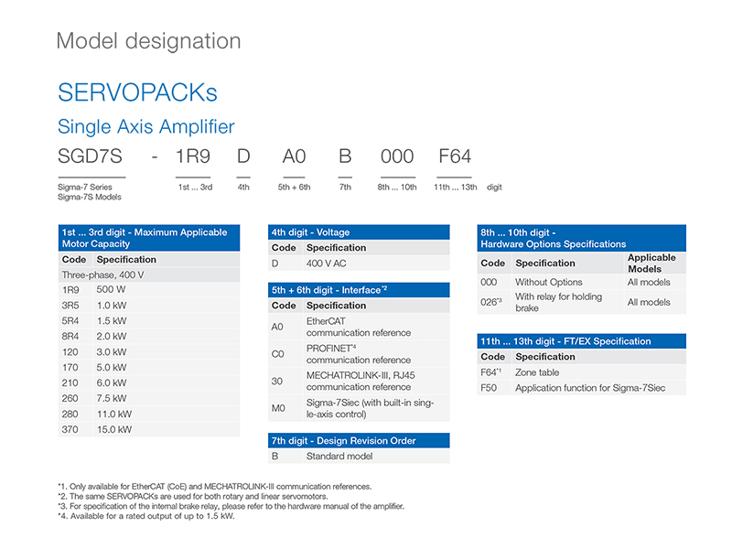Click the 'Applicable Models' column header
Screen dimensions: 732x560
pos(651,264)
